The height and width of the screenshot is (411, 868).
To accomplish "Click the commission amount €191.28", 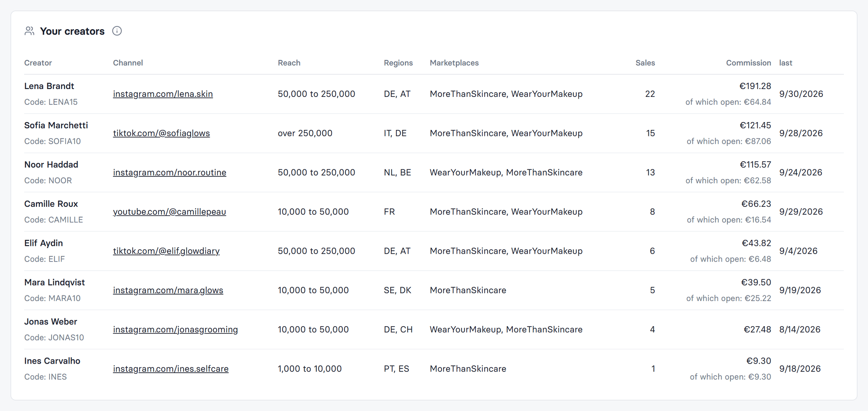I will pyautogui.click(x=755, y=86).
